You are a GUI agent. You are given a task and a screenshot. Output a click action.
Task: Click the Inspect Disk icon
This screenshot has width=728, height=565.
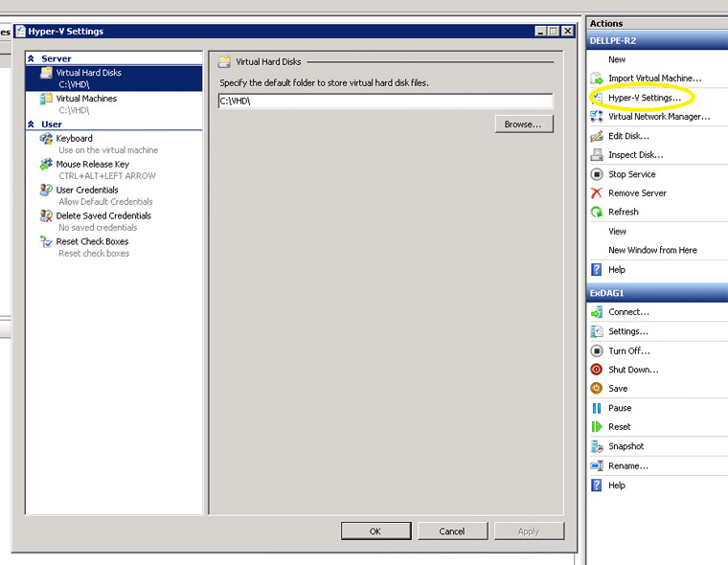[x=597, y=154]
